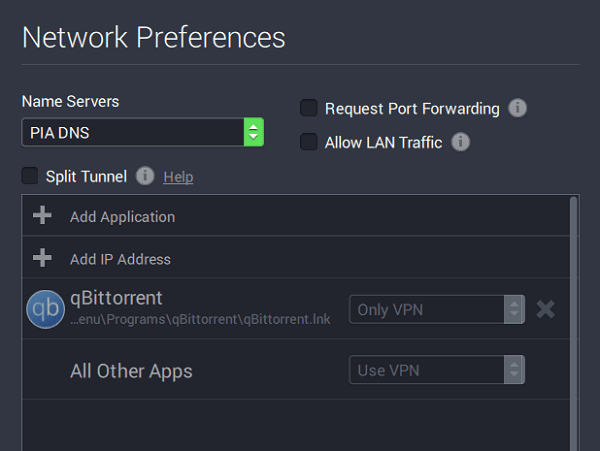Click the Request Port Forwarding info icon
Screen dimensions: 600x451
click(x=517, y=108)
